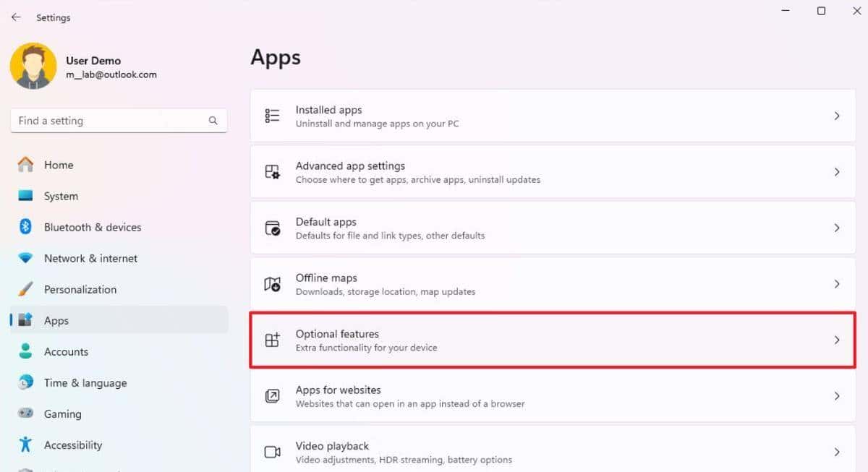Expand the Installed apps entry chevron
This screenshot has height=472, width=868.
pyautogui.click(x=837, y=115)
